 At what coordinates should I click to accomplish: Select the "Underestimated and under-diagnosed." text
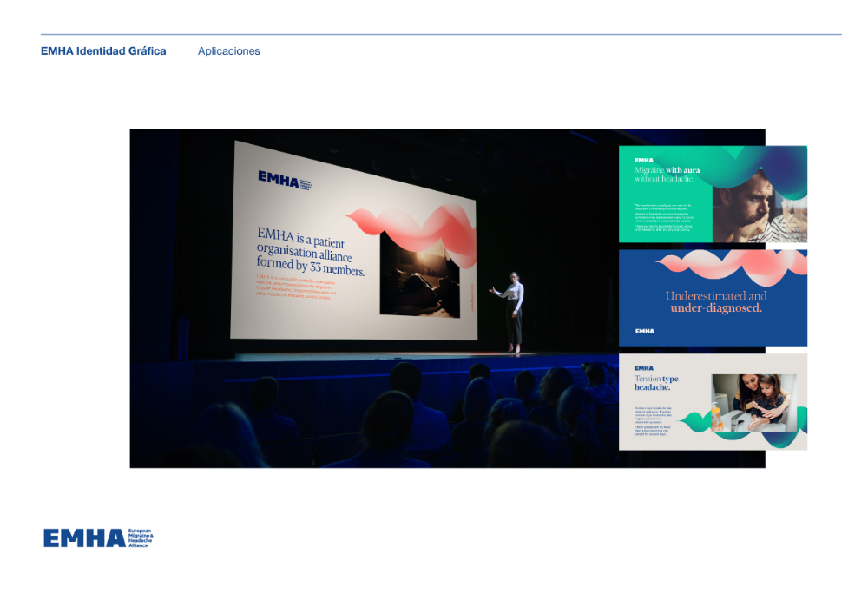(x=716, y=301)
